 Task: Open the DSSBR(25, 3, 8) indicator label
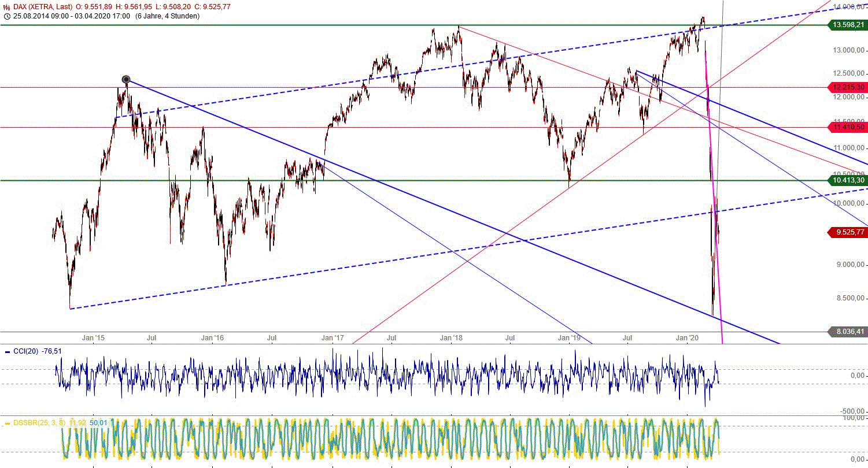(x=40, y=424)
